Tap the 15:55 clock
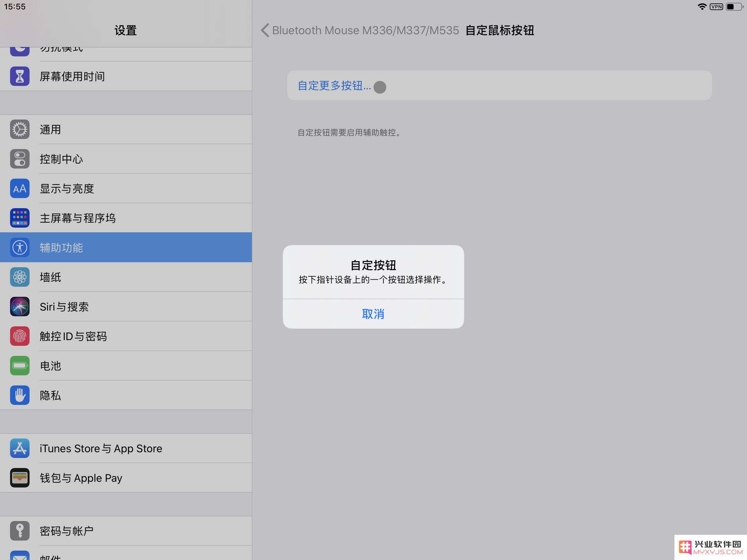This screenshot has width=747, height=560. pyautogui.click(x=15, y=7)
